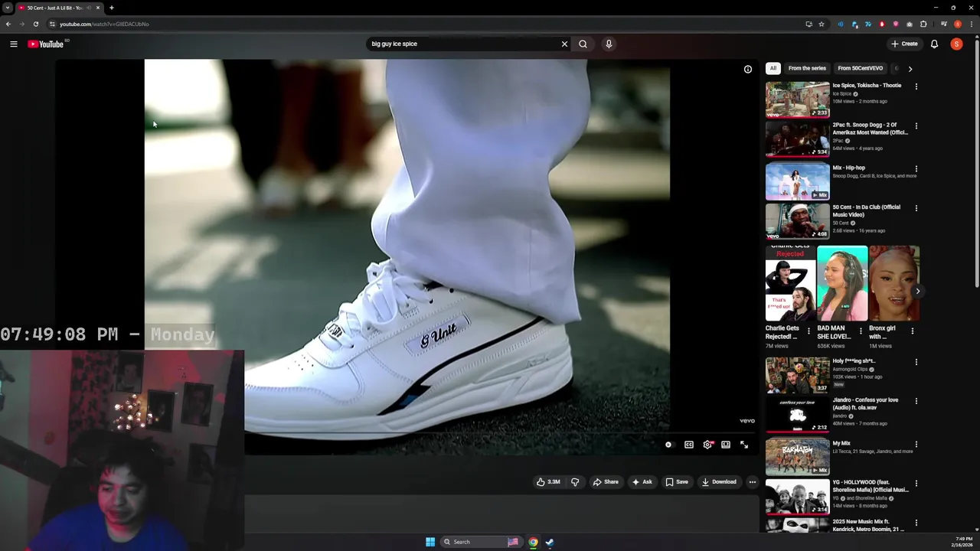Like the video (3.3M)
The height and width of the screenshot is (551, 980).
[x=548, y=482]
